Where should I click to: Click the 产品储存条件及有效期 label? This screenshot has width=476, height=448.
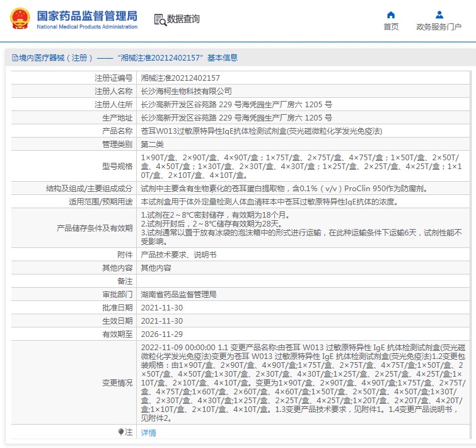[95, 228]
